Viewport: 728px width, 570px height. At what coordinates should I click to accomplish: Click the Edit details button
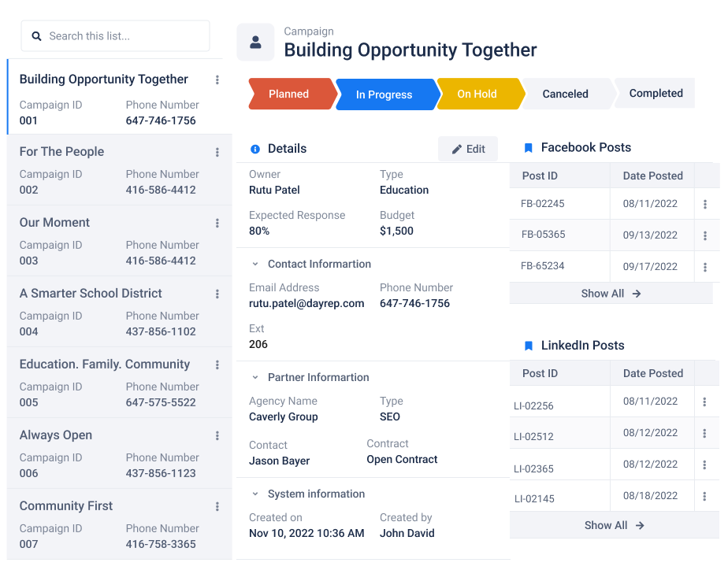(x=468, y=149)
